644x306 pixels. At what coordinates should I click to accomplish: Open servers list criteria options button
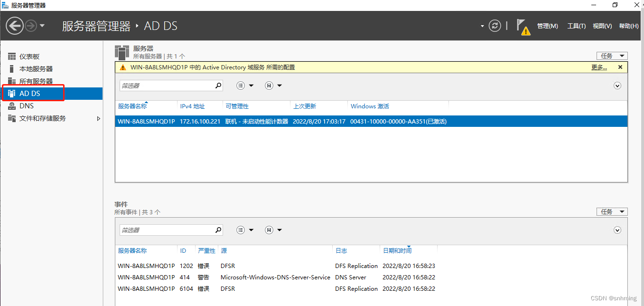[x=245, y=86]
